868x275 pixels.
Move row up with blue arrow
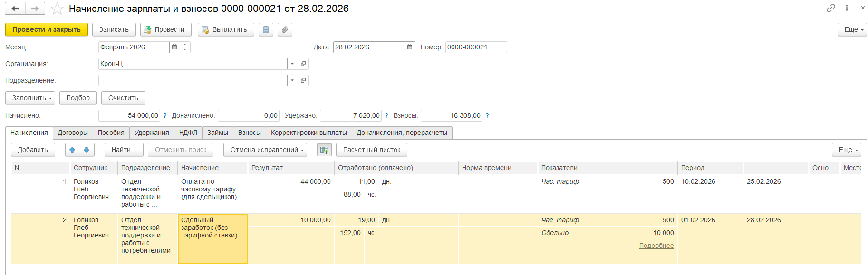point(72,150)
